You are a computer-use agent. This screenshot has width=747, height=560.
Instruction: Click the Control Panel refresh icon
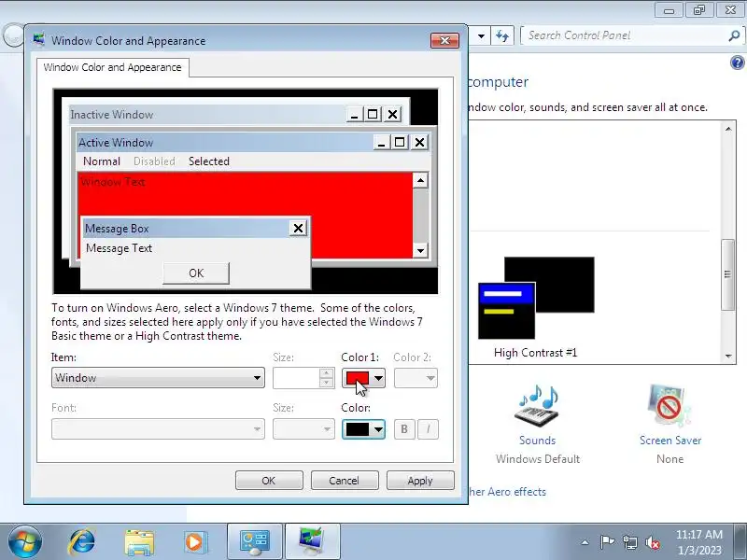[502, 35]
